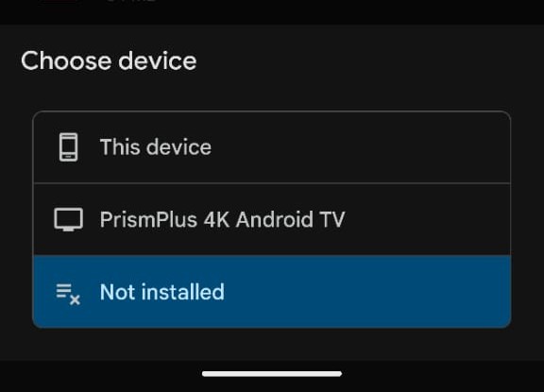This screenshot has width=544, height=392.
Task: Click the Choose device heading
Action: (109, 60)
